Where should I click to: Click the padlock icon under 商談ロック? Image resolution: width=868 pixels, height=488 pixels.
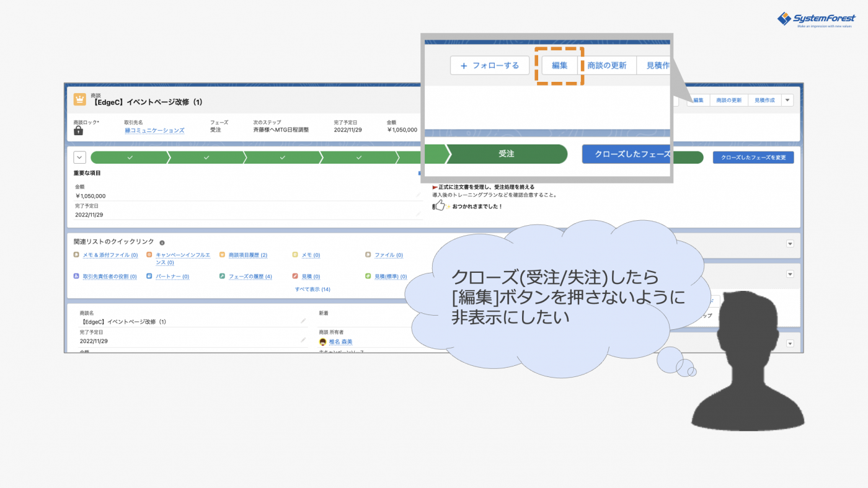pyautogui.click(x=78, y=130)
